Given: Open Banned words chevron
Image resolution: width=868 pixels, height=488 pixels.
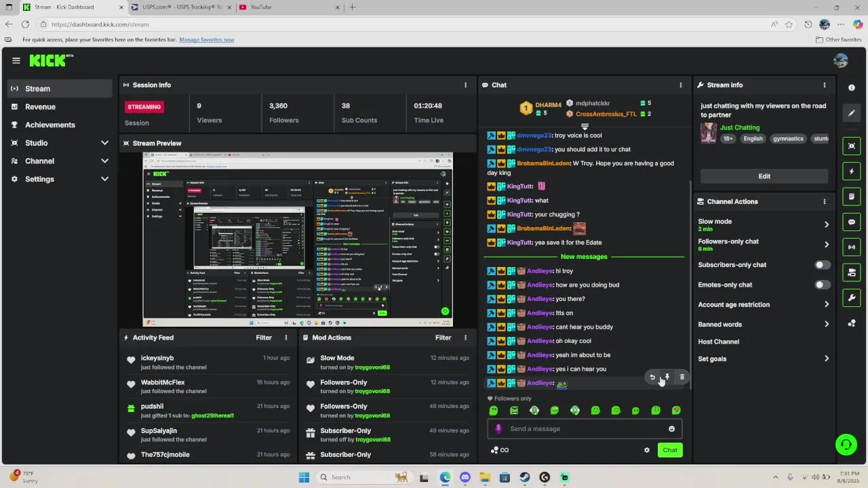Looking at the screenshot, I should [826, 324].
